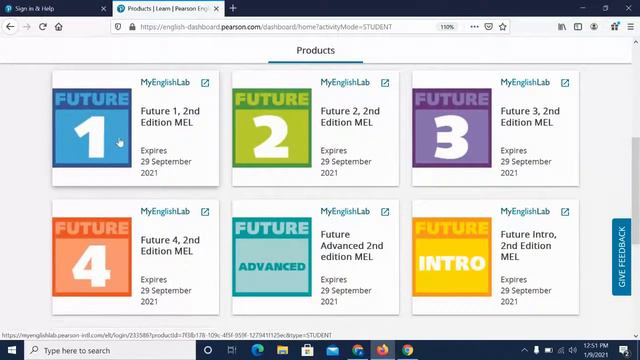Open Microsoft Store from taskbar
This screenshot has width=640, height=360.
click(x=307, y=350)
